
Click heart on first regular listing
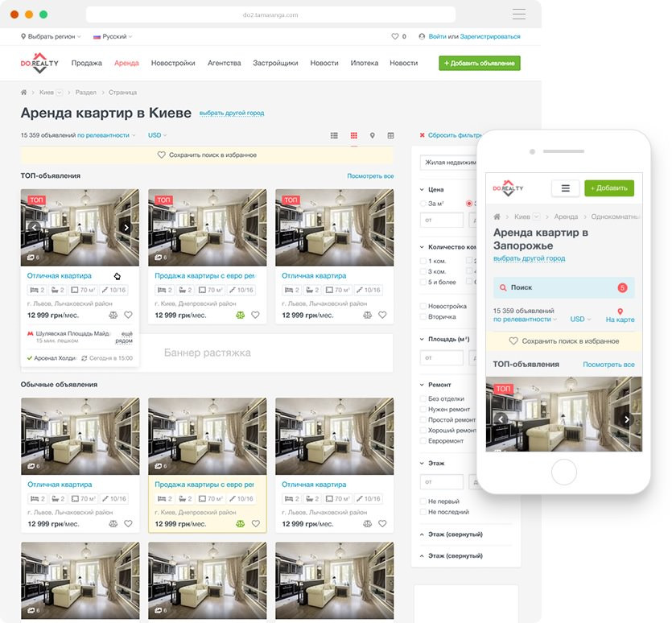point(128,523)
